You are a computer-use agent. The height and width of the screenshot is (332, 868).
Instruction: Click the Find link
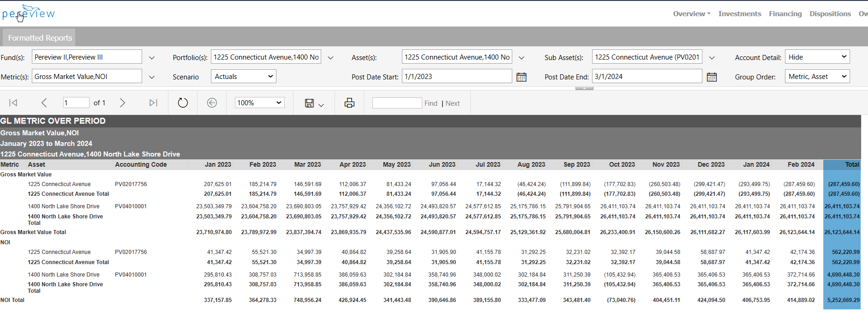coord(431,103)
